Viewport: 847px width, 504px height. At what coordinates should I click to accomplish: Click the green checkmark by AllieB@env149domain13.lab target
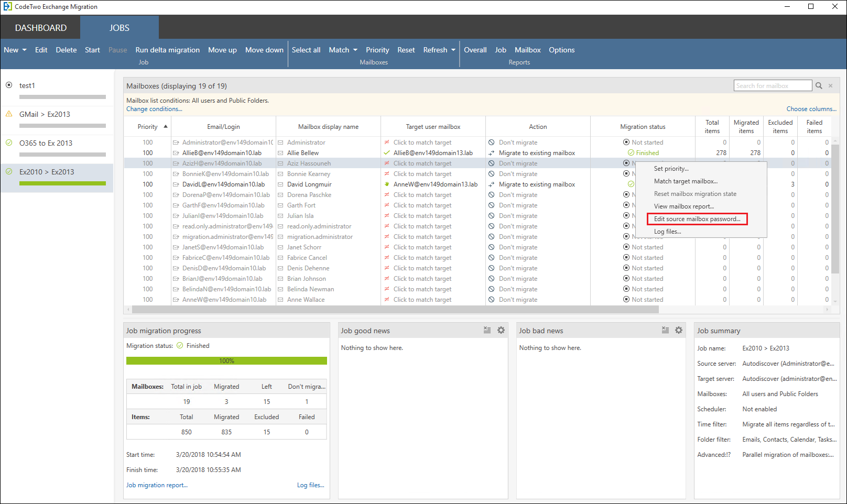[x=387, y=153]
